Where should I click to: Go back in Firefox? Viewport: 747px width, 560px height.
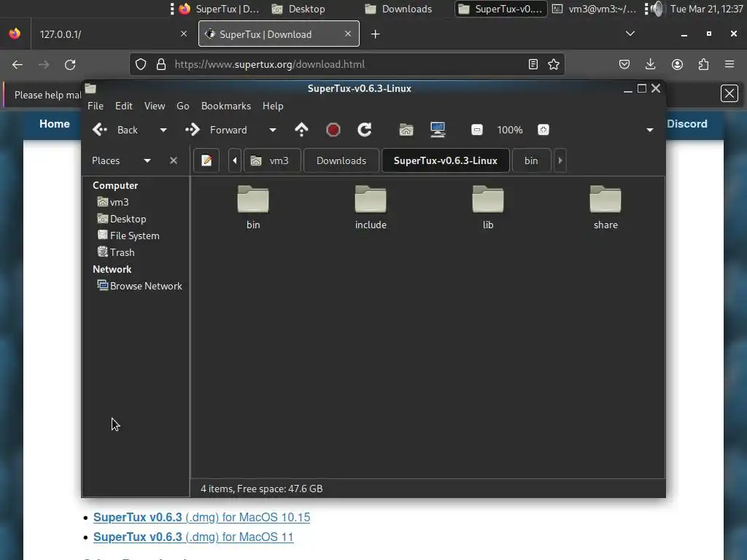pos(18,64)
